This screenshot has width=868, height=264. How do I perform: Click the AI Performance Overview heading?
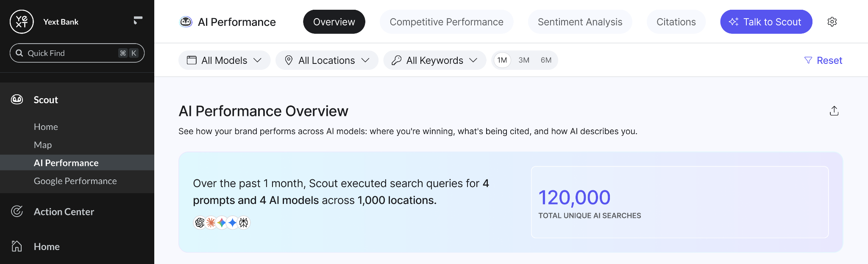[263, 111]
